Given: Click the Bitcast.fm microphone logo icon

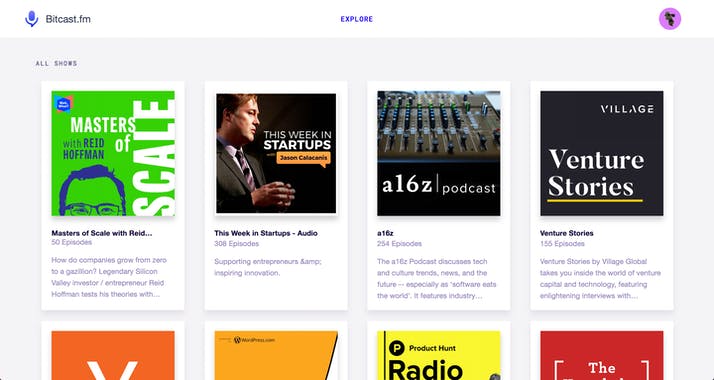Looking at the screenshot, I should [x=31, y=19].
